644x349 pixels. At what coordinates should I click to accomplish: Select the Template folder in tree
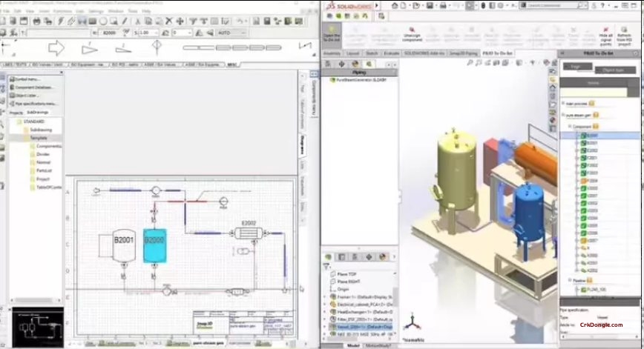pyautogui.click(x=39, y=138)
